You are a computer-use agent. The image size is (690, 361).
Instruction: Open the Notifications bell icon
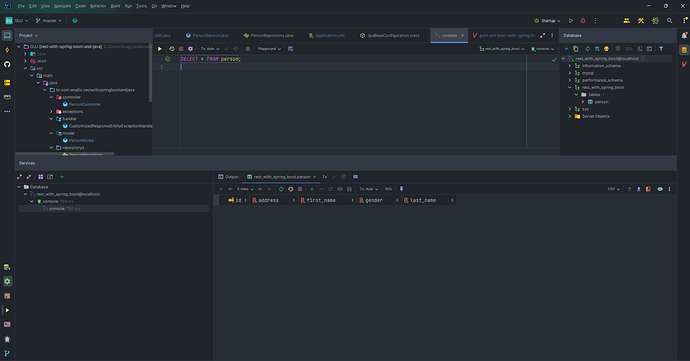(x=684, y=35)
